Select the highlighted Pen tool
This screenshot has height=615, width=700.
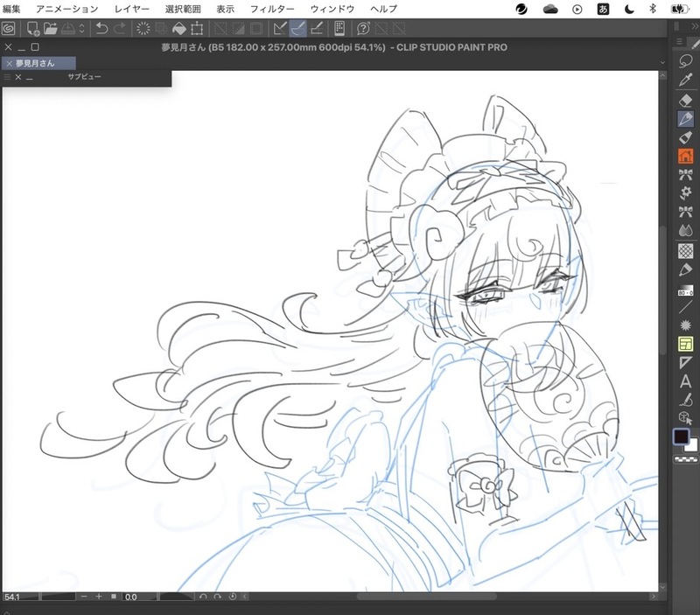(x=685, y=119)
